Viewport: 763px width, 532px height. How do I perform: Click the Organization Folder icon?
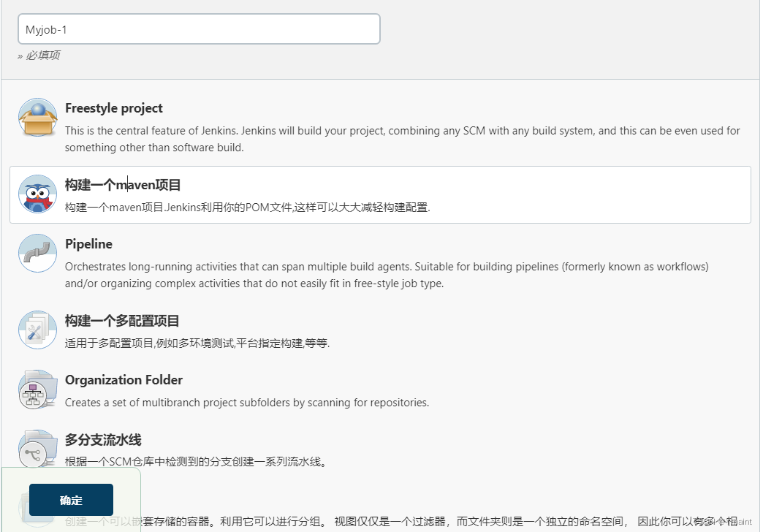pos(37,389)
